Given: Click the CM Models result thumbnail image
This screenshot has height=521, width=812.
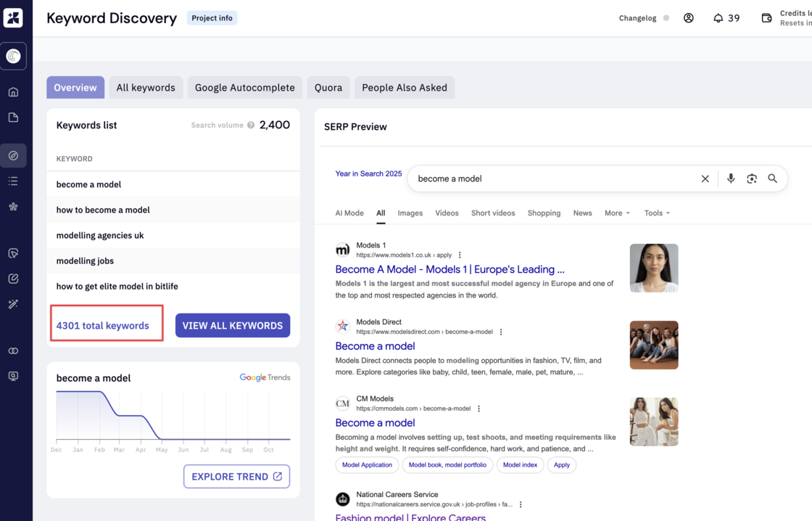Looking at the screenshot, I should click(654, 422).
